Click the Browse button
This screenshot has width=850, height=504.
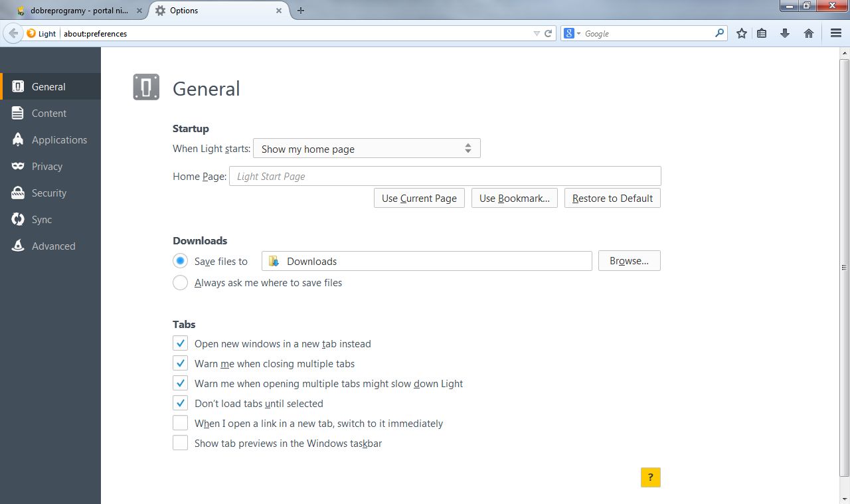click(630, 261)
